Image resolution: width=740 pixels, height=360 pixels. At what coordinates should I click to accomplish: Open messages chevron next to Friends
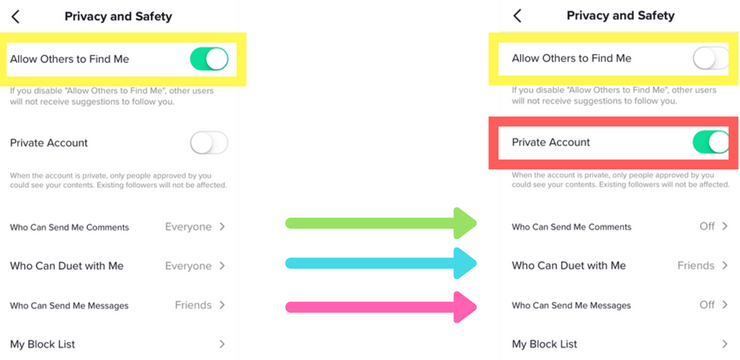click(222, 305)
